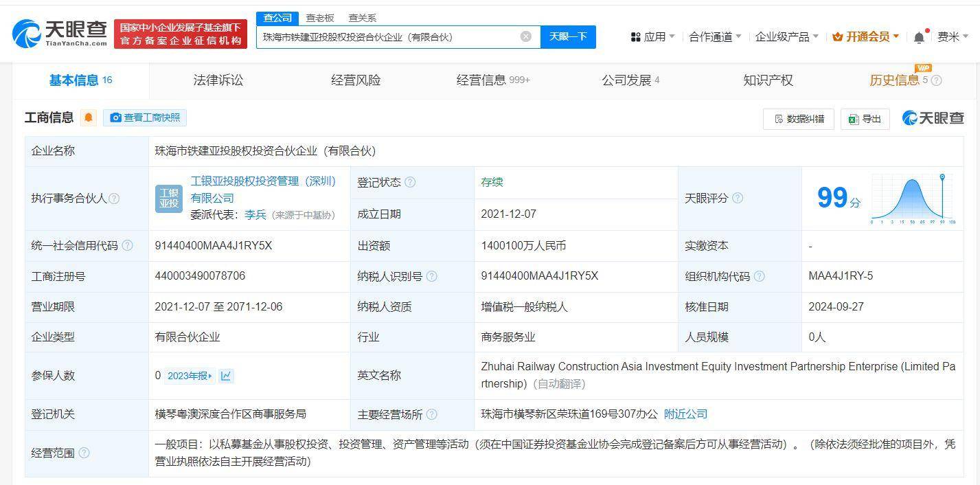Open the 经营信息 tab

tap(493, 80)
